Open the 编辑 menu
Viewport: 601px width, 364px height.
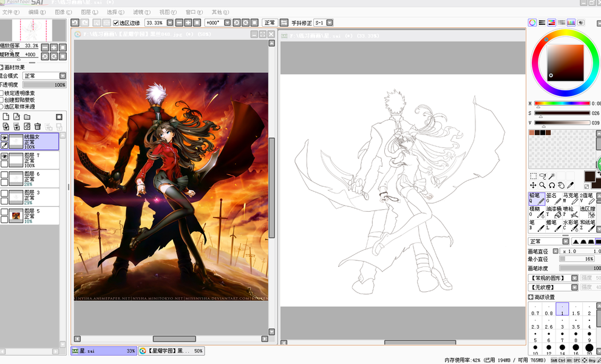pyautogui.click(x=37, y=12)
